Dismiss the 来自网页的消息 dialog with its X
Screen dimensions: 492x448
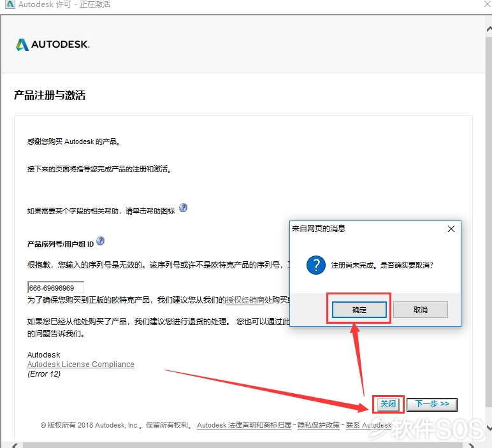click(x=451, y=229)
